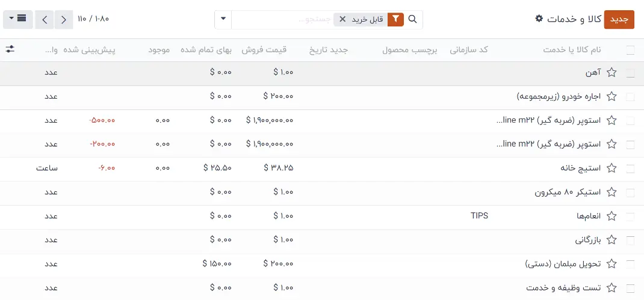Click the -۵۰۰.۰۰ forecasted value
This screenshot has height=300, width=644.
[102, 120]
